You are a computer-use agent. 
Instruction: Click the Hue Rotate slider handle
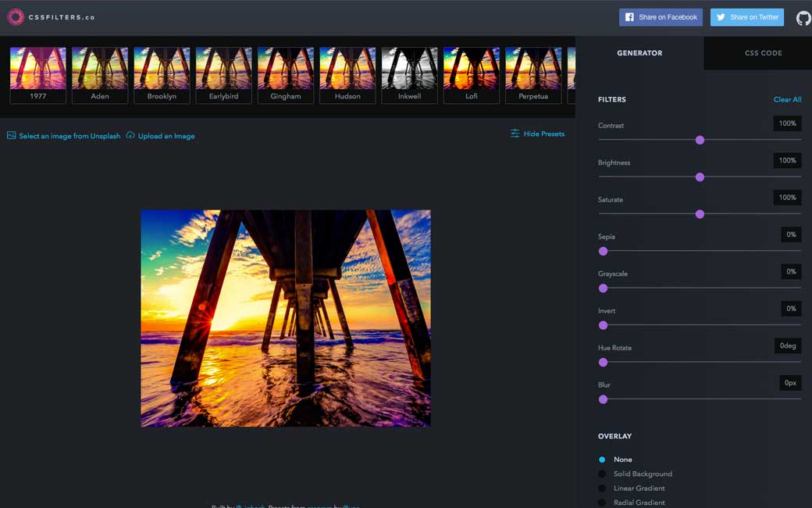(x=603, y=363)
